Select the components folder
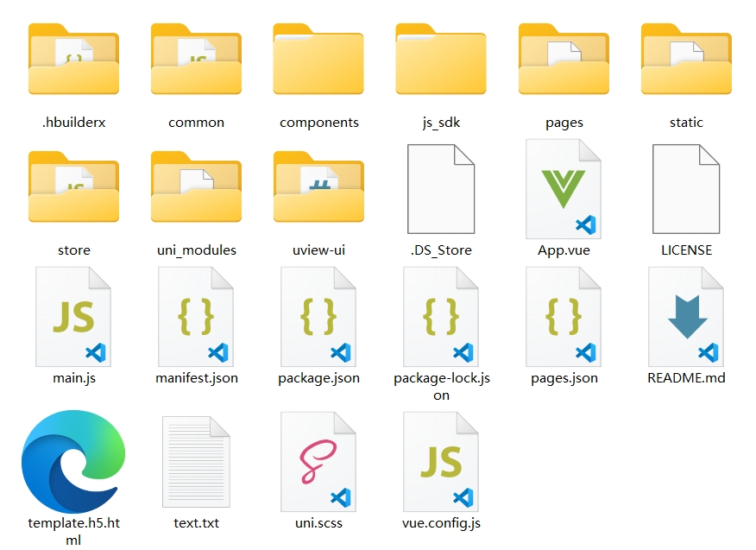The height and width of the screenshot is (550, 756). (x=318, y=60)
